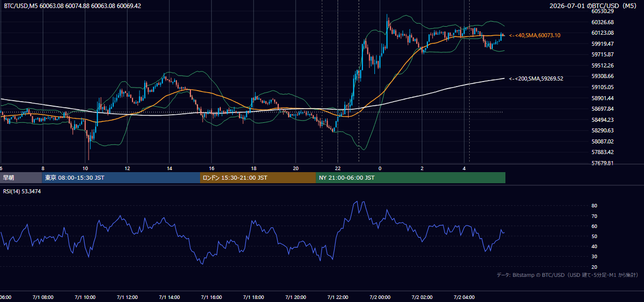Click RSI axis level 50
The width and height of the screenshot is (644, 302).
click(594, 236)
